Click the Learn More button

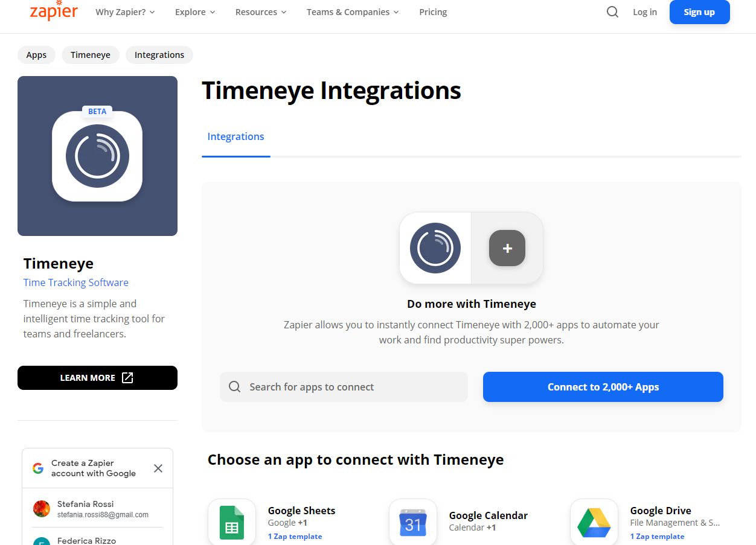pyautogui.click(x=97, y=378)
